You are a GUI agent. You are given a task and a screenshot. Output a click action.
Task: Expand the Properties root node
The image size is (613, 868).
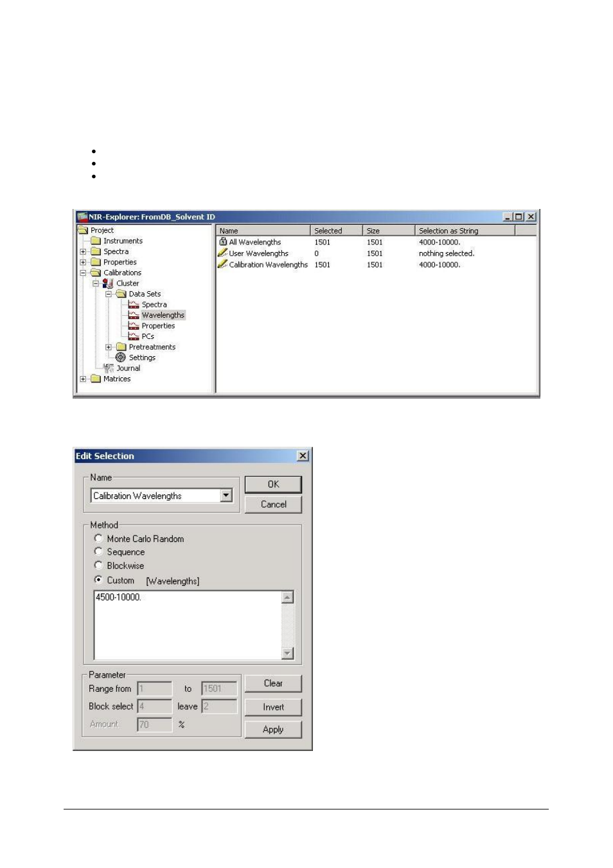click(x=83, y=262)
